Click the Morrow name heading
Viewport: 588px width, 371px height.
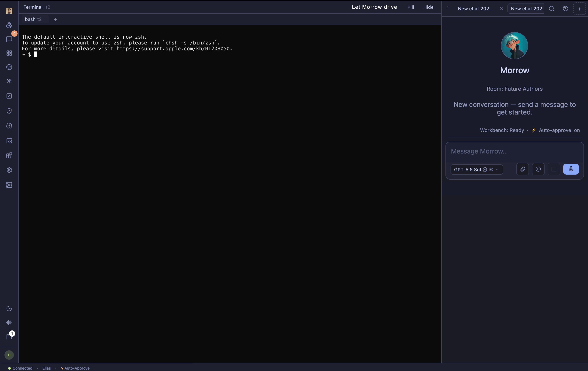point(514,70)
